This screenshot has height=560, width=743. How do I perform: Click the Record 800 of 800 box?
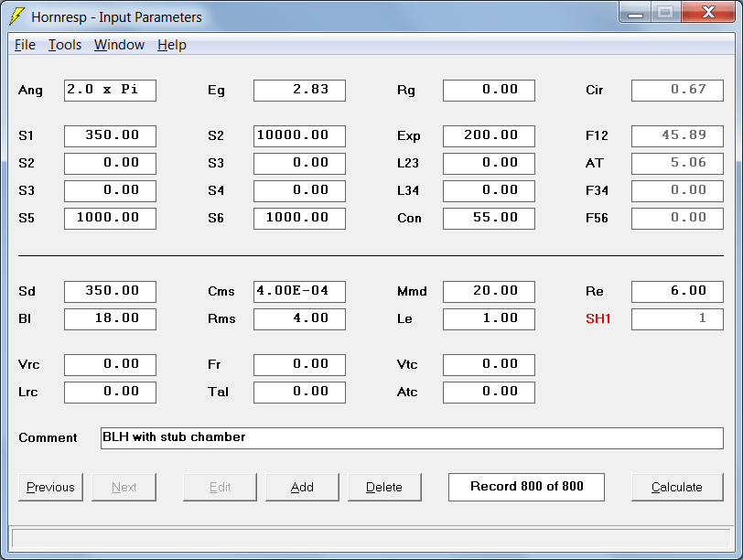526,487
